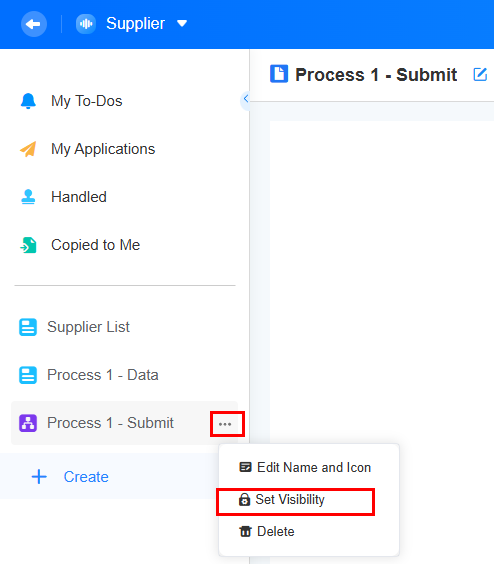Click the Create link

[86, 477]
